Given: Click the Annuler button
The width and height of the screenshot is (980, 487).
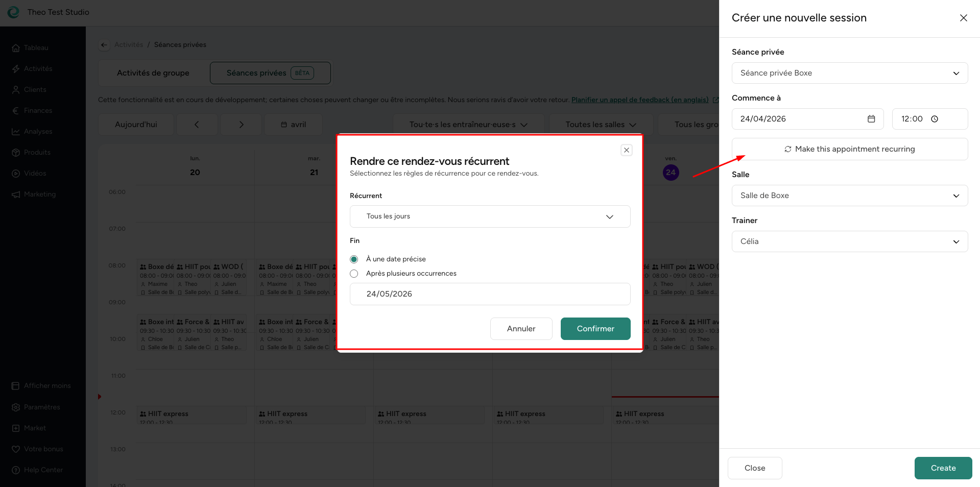Looking at the screenshot, I should [521, 329].
